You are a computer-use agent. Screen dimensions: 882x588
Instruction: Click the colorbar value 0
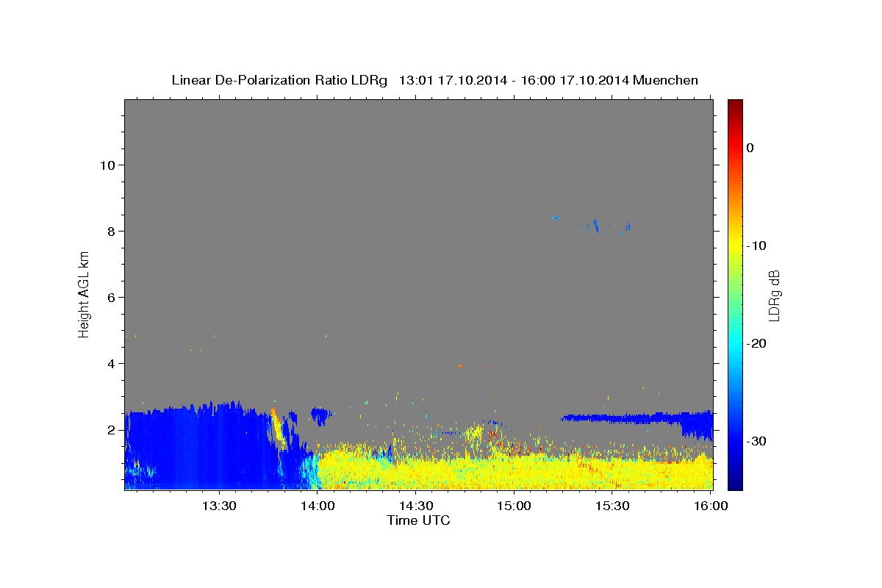pyautogui.click(x=750, y=148)
